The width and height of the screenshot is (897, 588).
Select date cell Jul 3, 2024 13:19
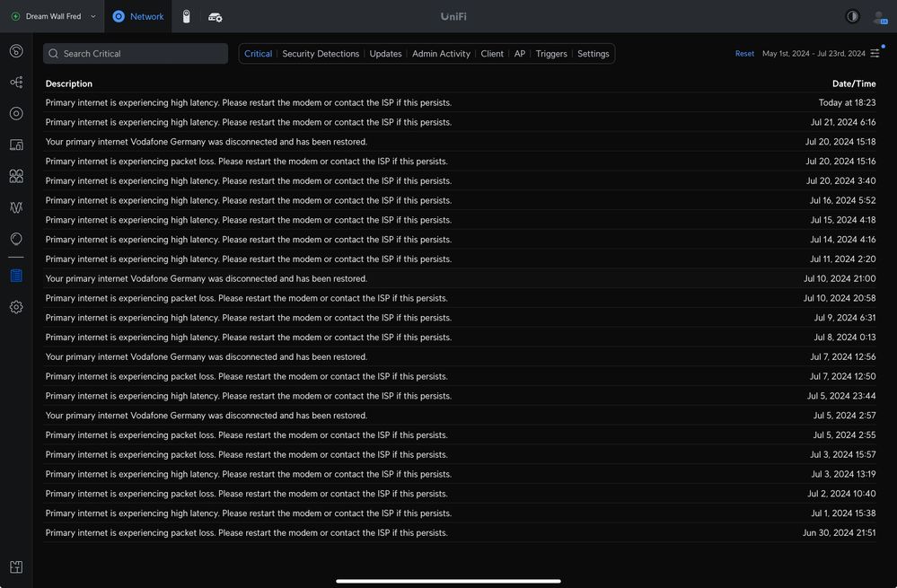coord(843,474)
